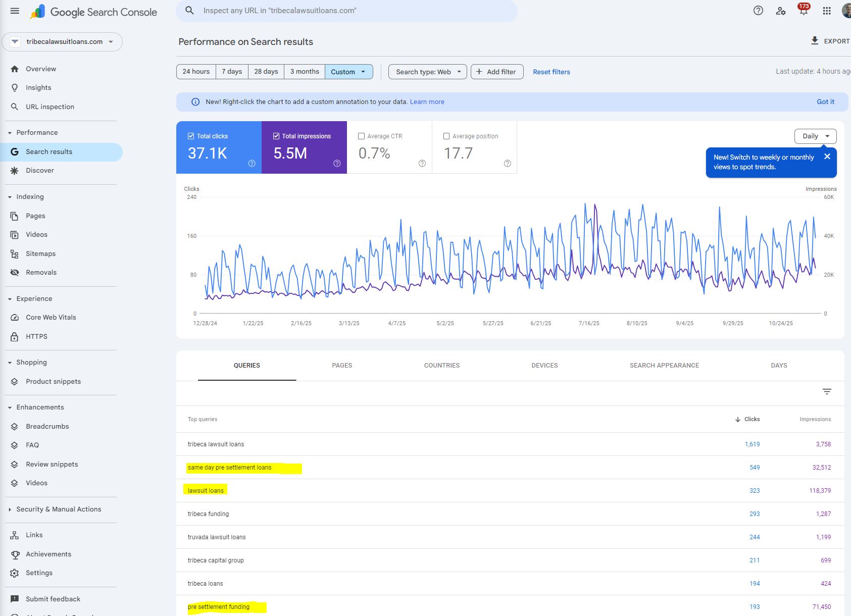Viewport: 851px width, 616px height.
Task: Open user and permissions settings icon
Action: [x=781, y=11]
